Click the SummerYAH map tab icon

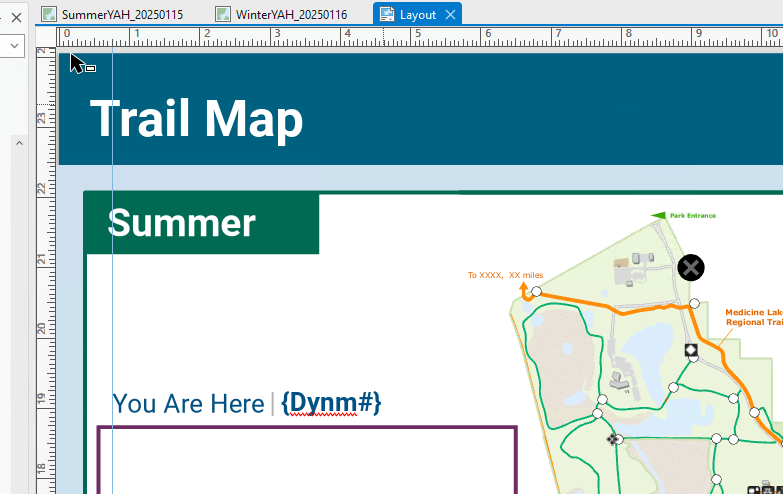coord(49,14)
